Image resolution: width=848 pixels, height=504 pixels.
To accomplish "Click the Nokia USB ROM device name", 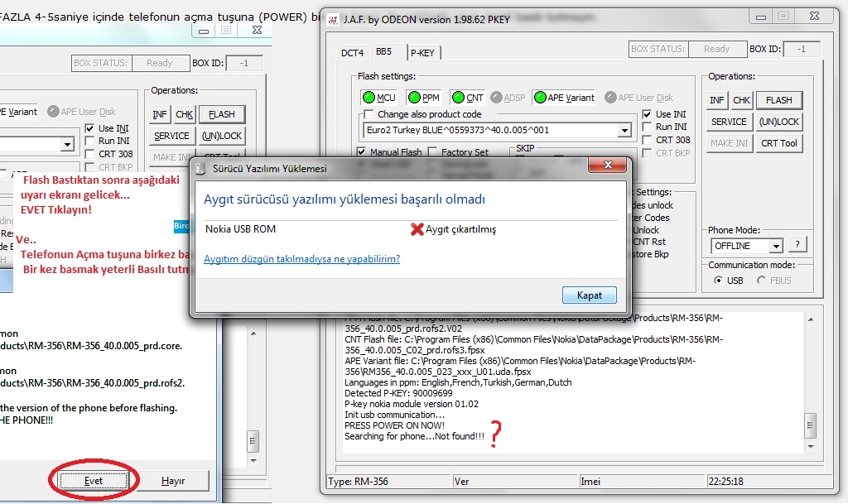I will click(240, 229).
